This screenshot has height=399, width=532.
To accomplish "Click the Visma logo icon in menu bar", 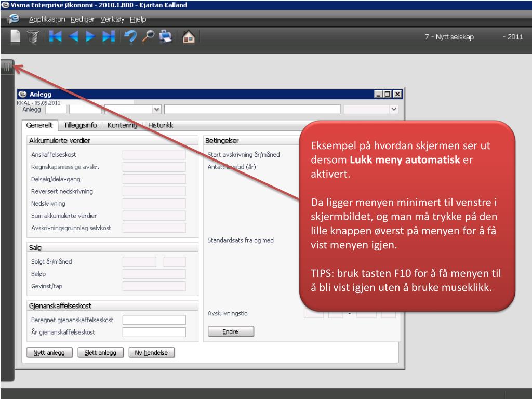I will [14, 19].
